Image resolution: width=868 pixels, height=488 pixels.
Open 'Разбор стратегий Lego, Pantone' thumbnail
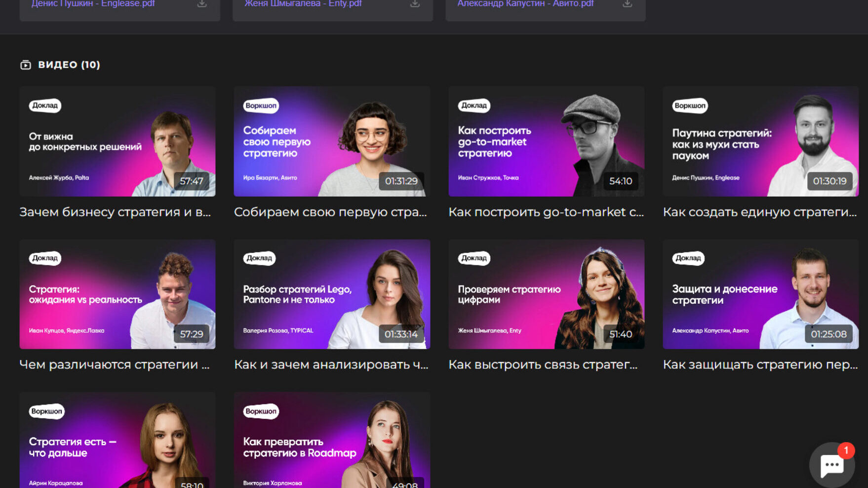pos(332,294)
